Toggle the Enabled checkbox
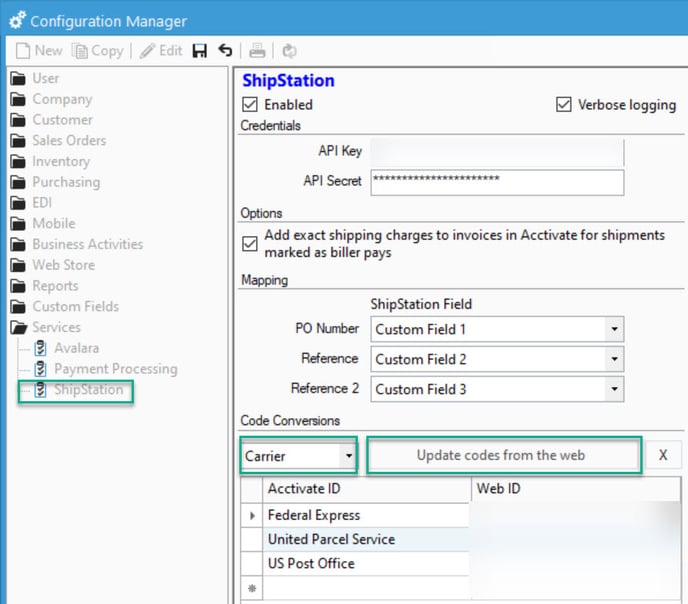Image resolution: width=688 pixels, height=604 pixels. coord(250,105)
